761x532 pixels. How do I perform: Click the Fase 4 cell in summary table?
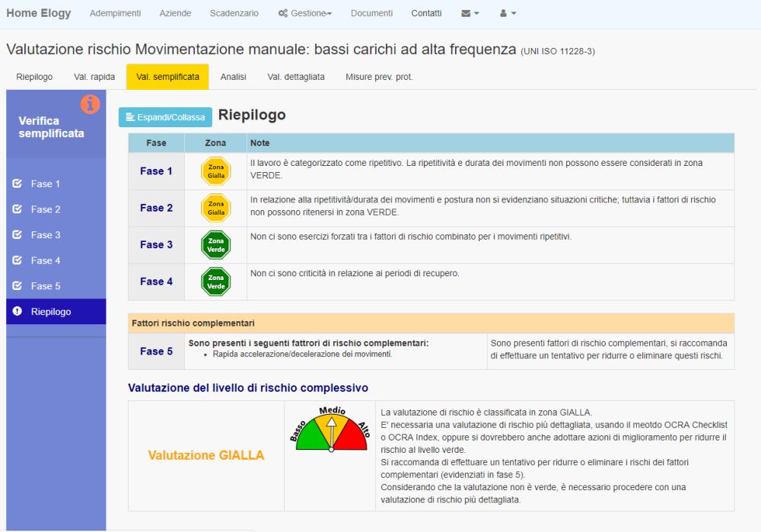156,282
